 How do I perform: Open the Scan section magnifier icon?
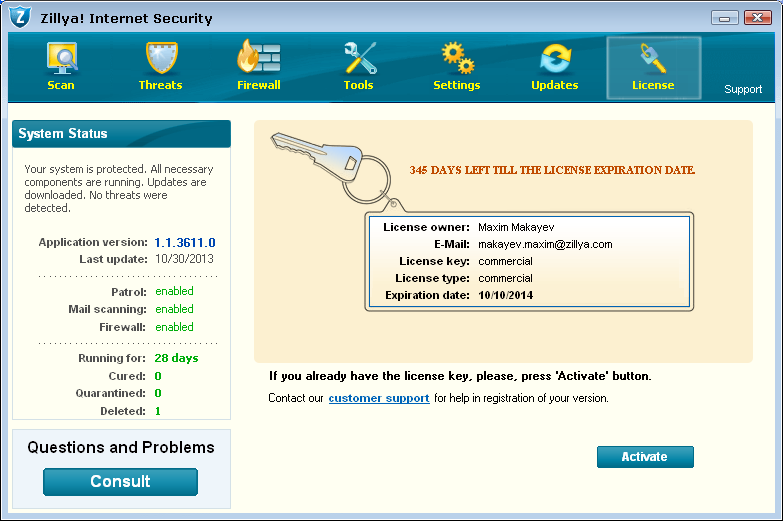[61, 58]
